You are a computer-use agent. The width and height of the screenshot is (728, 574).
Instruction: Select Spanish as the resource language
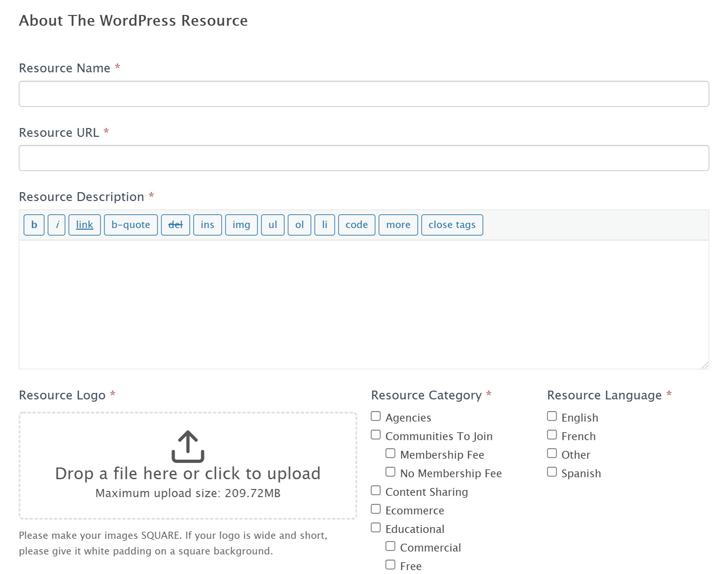[x=552, y=472]
